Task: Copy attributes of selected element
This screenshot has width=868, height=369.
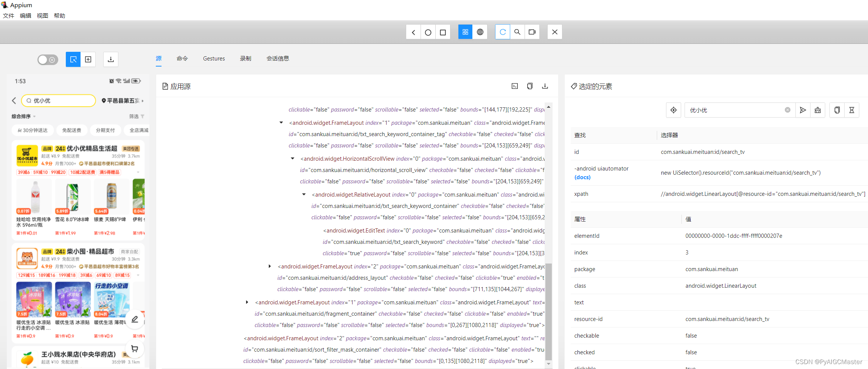Action: [837, 110]
